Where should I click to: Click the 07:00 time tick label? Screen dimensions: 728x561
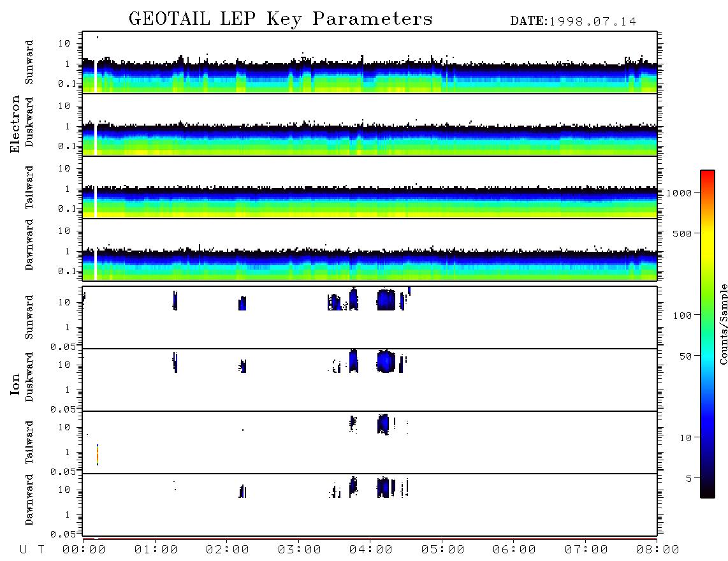click(586, 550)
